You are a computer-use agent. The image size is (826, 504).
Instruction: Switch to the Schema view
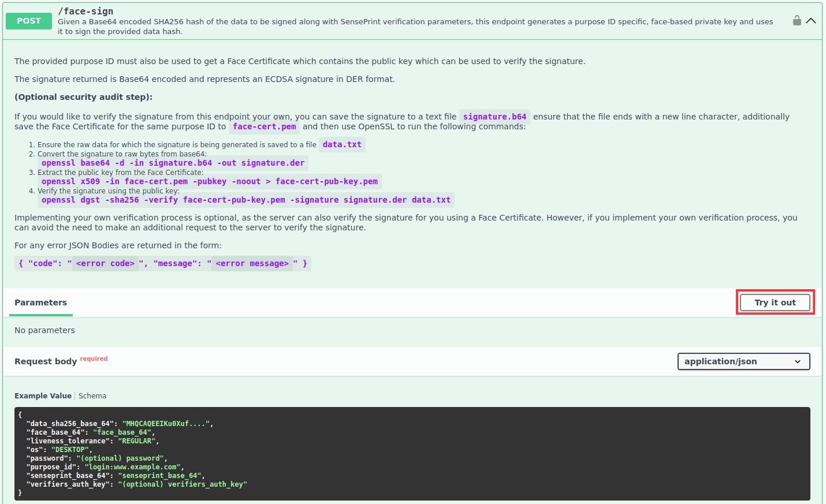click(92, 396)
